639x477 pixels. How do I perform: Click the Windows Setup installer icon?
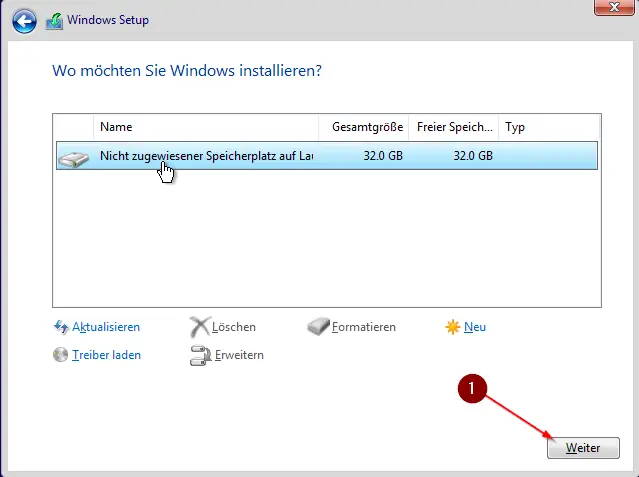pos(54,21)
